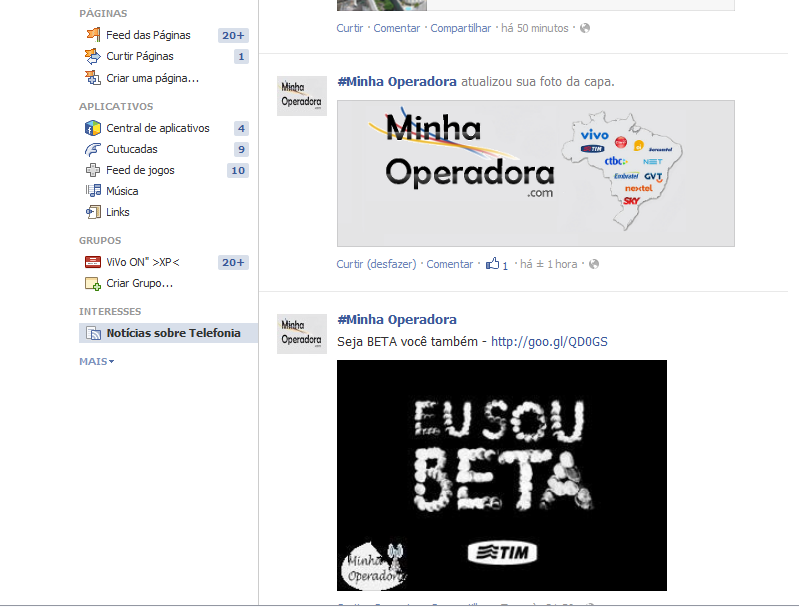
Task: Click the ViVo ON group icon
Action: coord(92,262)
